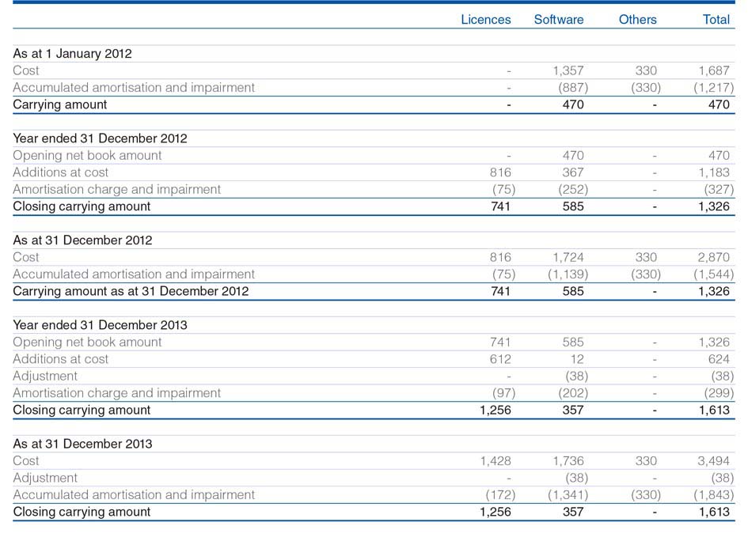The image size is (748, 560).
Task: Click the Software column header
Action: 559,20
